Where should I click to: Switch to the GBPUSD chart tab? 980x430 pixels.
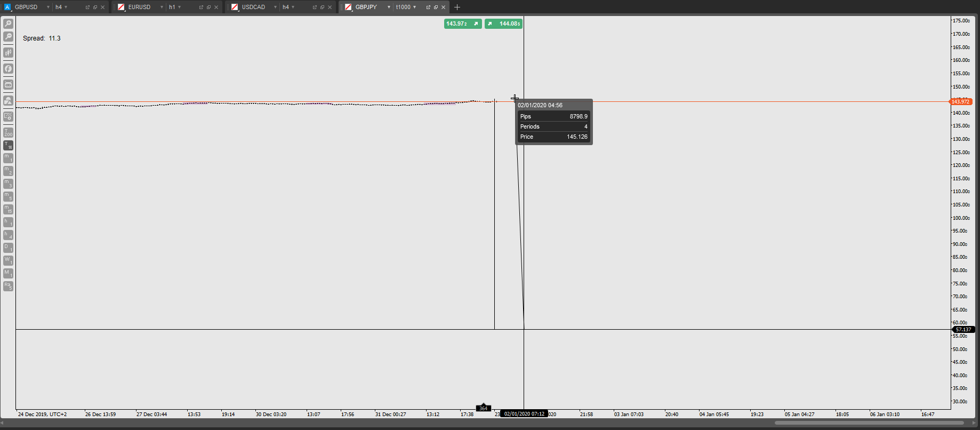(x=26, y=7)
